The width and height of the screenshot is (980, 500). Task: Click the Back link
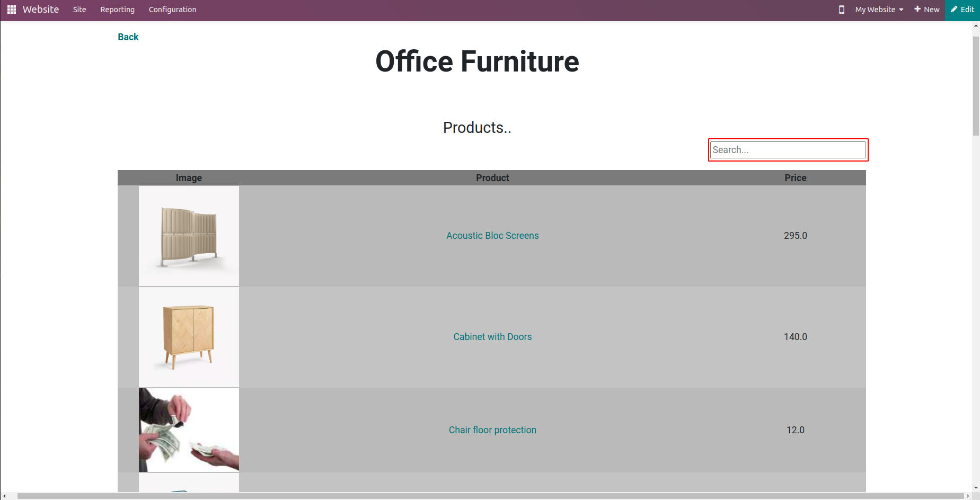click(x=128, y=37)
